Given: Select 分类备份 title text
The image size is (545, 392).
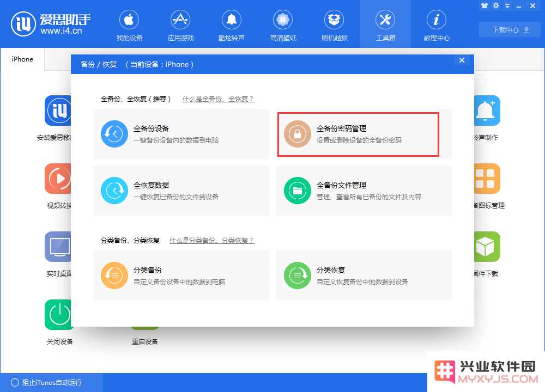Looking at the screenshot, I should pyautogui.click(x=148, y=270).
